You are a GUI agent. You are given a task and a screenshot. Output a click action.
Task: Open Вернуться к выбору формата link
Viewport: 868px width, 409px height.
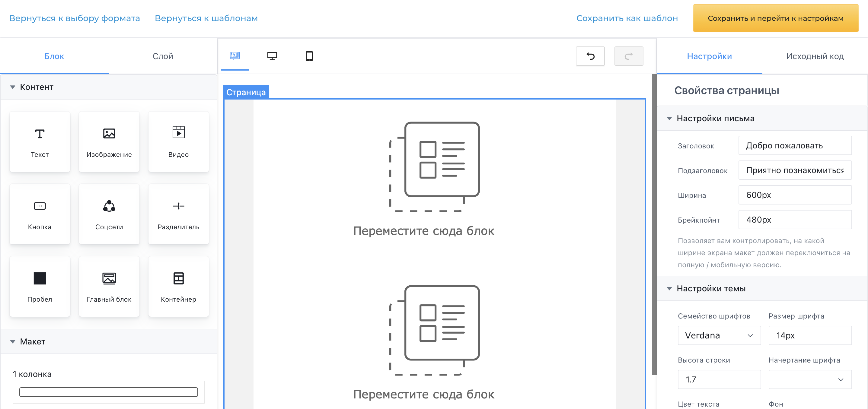coord(75,18)
